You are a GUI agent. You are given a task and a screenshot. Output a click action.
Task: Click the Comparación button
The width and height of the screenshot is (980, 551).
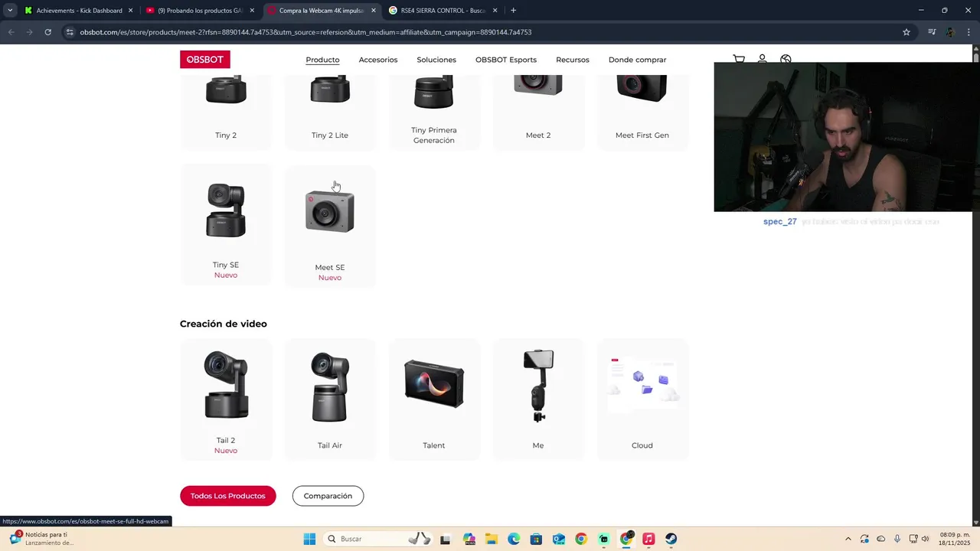coord(328,496)
